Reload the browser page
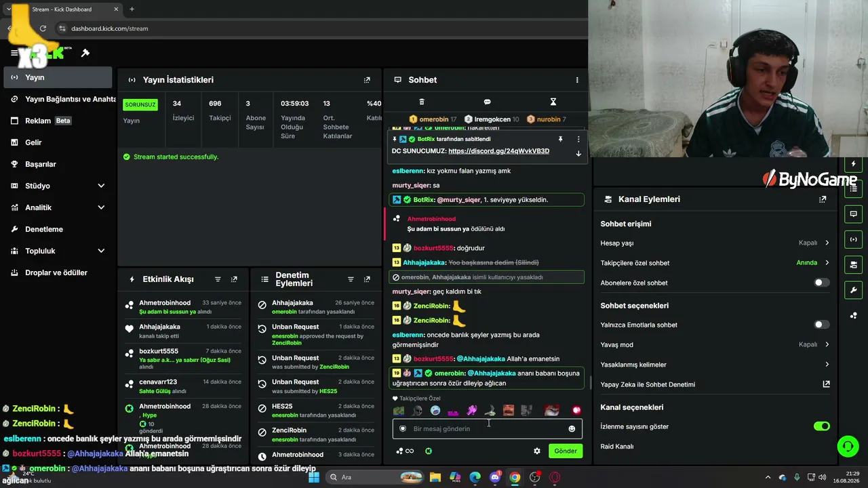 point(43,28)
